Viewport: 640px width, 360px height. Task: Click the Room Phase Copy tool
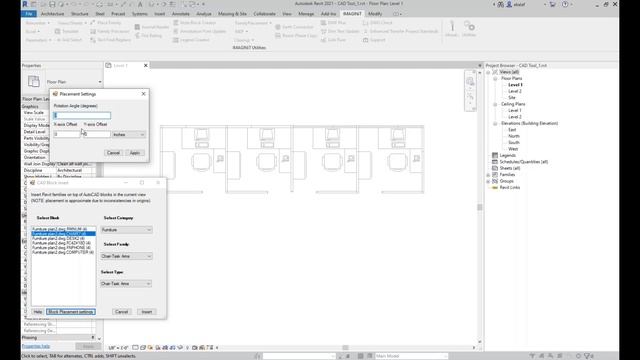[296, 36]
